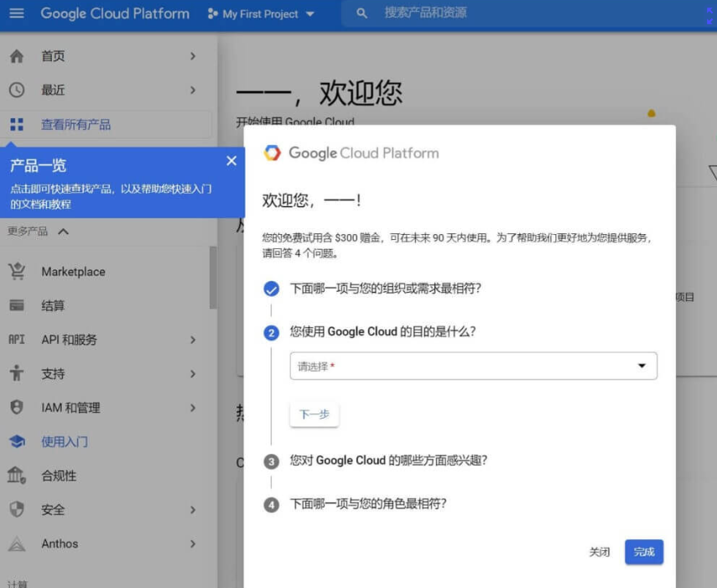717x588 pixels.
Task: Click the step 4 number badge
Action: click(271, 505)
